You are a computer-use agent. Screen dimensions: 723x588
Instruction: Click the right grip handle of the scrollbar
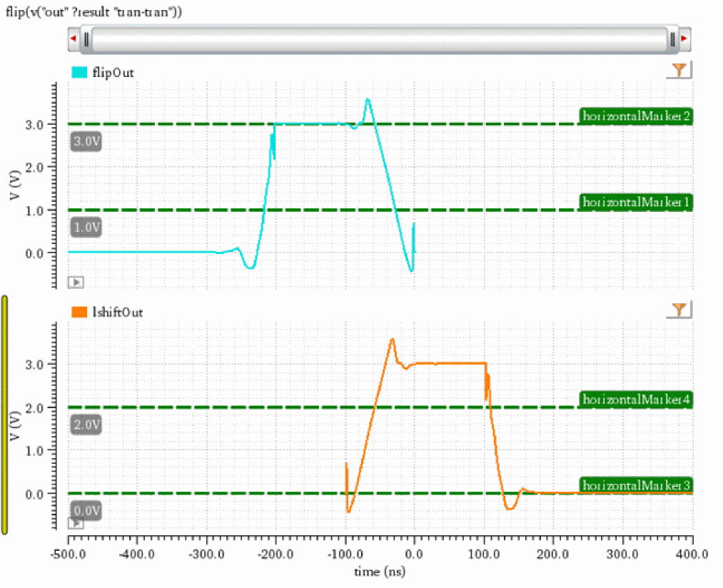(672, 40)
